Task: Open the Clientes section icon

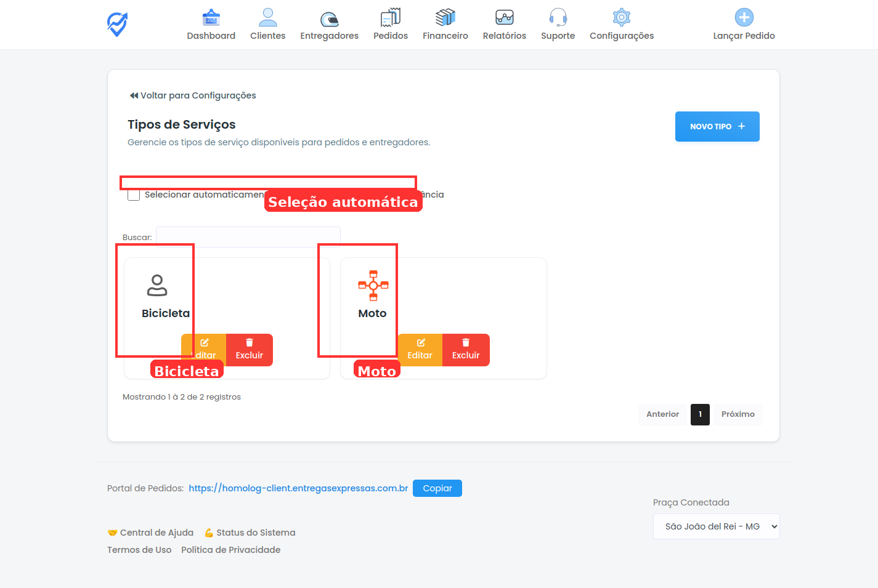Action: tap(267, 18)
